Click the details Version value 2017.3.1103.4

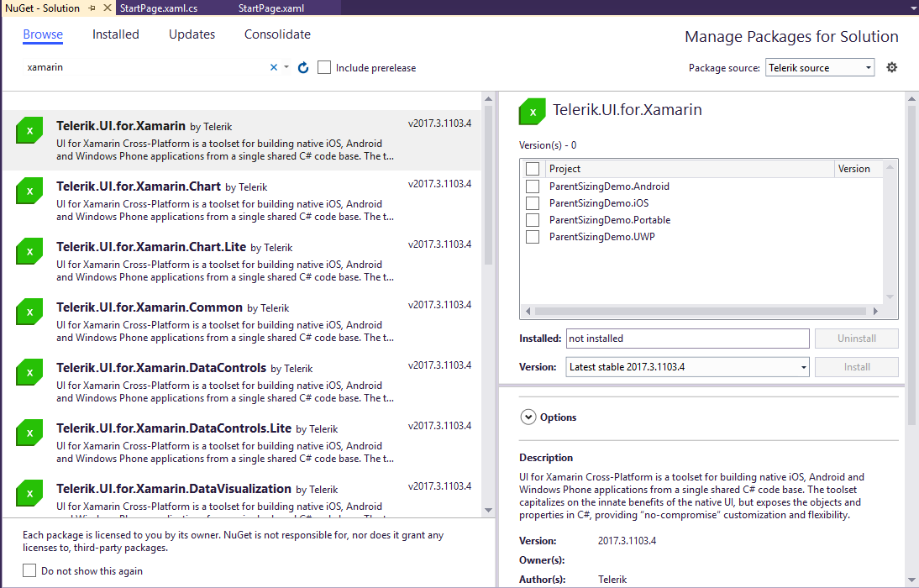[x=627, y=540]
